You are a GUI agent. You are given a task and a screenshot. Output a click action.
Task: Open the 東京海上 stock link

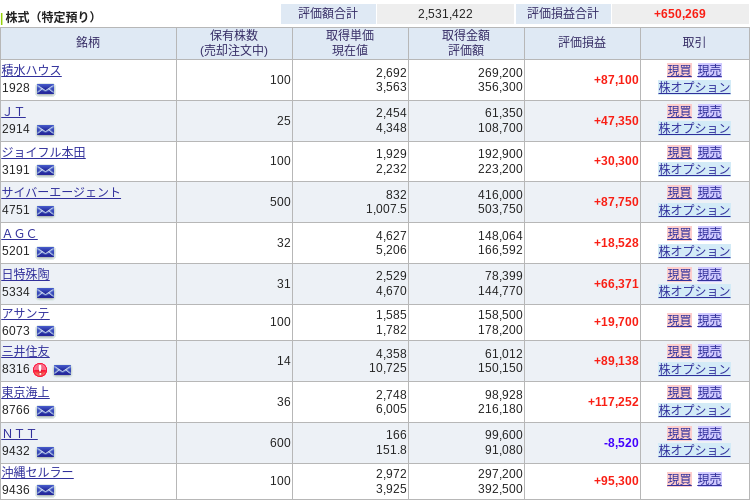point(25,393)
